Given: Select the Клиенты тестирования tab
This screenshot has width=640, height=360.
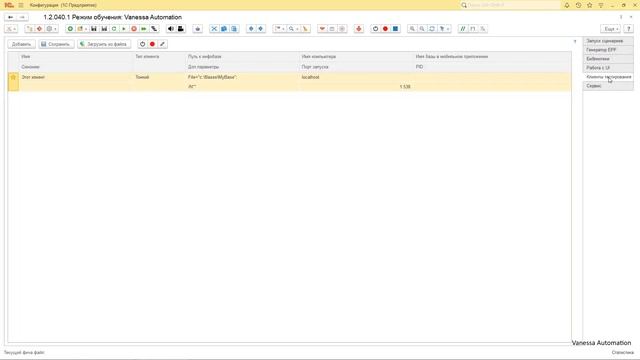Looking at the screenshot, I should [x=608, y=77].
